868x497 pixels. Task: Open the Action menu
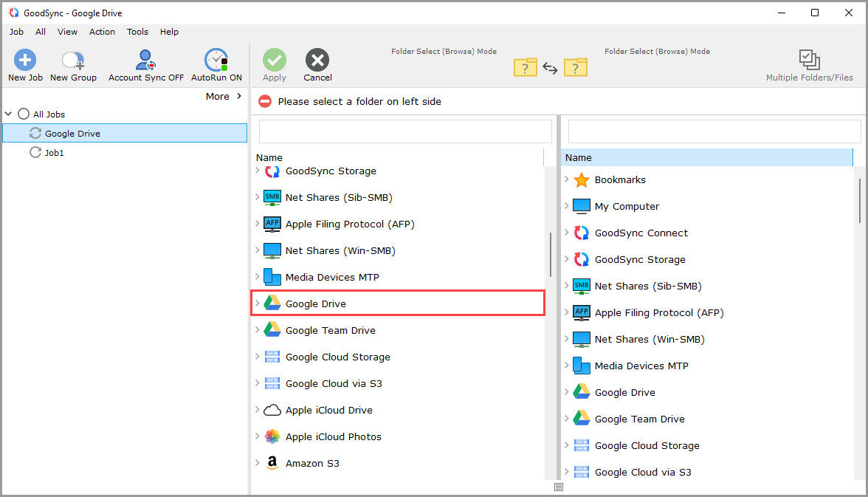tap(102, 32)
